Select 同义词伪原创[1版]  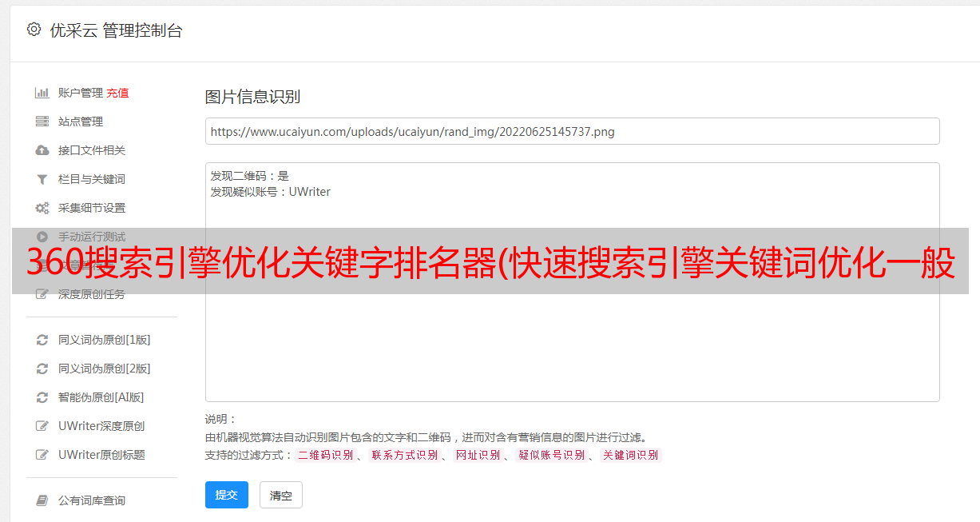(105, 340)
